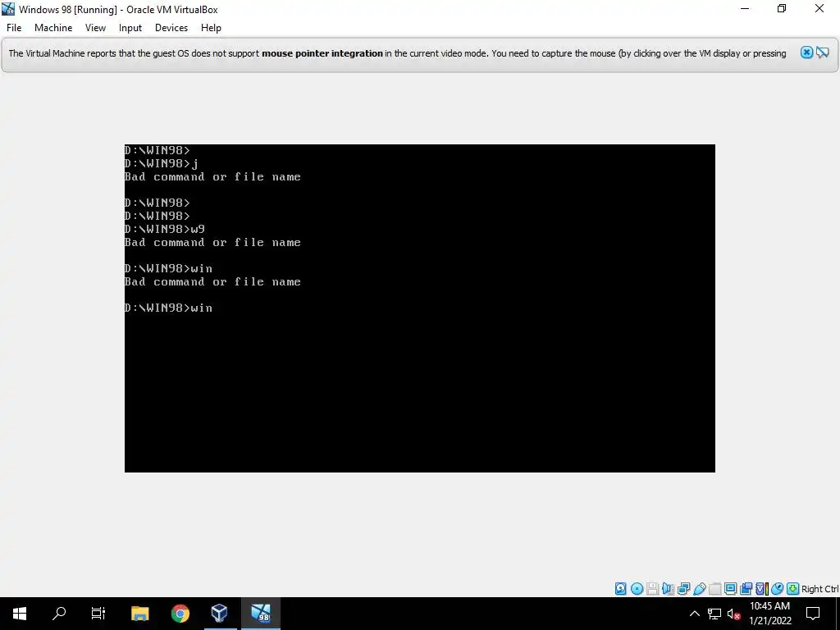
Task: Click the keyboard capture host key icon
Action: tap(793, 589)
